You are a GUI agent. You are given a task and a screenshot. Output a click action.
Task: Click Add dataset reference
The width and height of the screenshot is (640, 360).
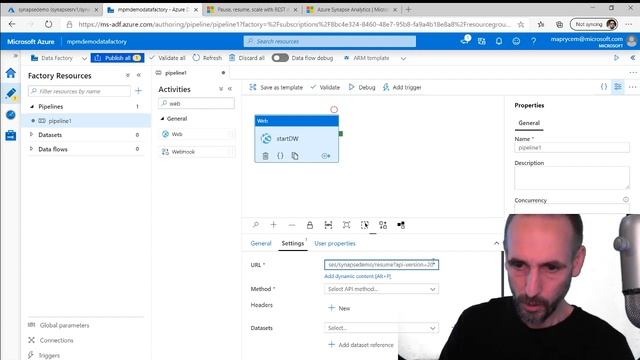point(361,345)
